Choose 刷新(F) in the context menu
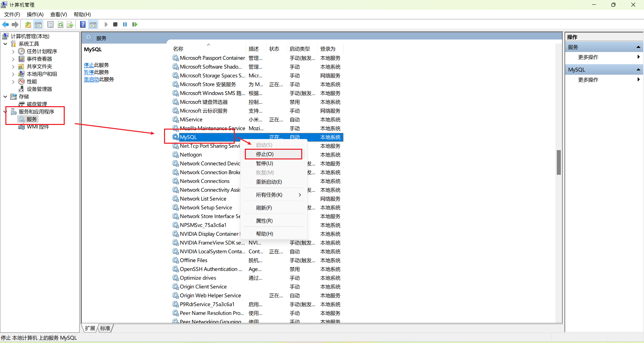Image resolution: width=644 pixels, height=343 pixels. pos(273,208)
